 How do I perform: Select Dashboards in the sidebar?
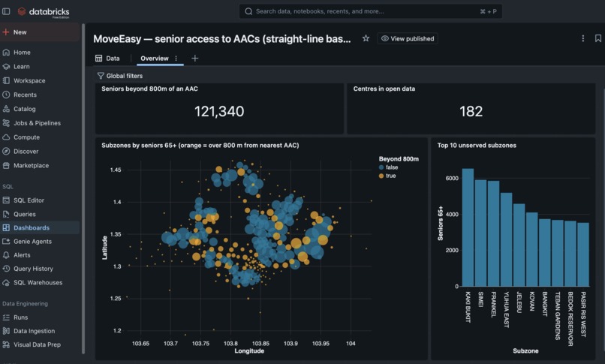point(40,228)
